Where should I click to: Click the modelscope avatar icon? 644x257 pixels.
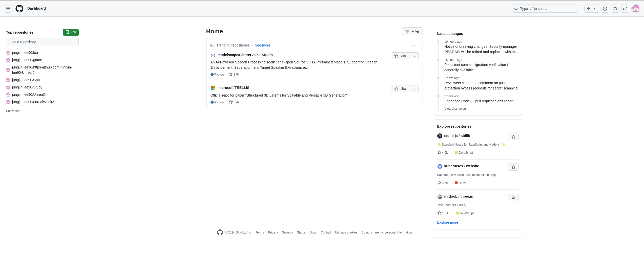[213, 55]
